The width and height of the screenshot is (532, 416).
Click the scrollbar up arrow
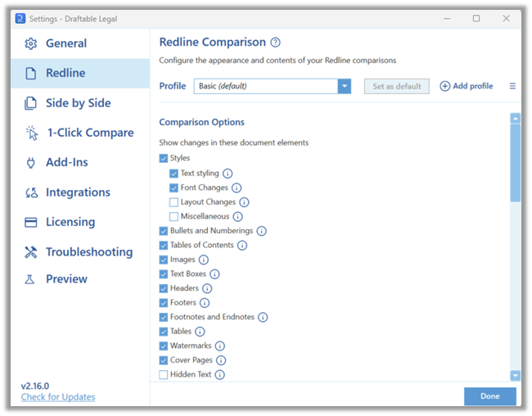click(516, 118)
